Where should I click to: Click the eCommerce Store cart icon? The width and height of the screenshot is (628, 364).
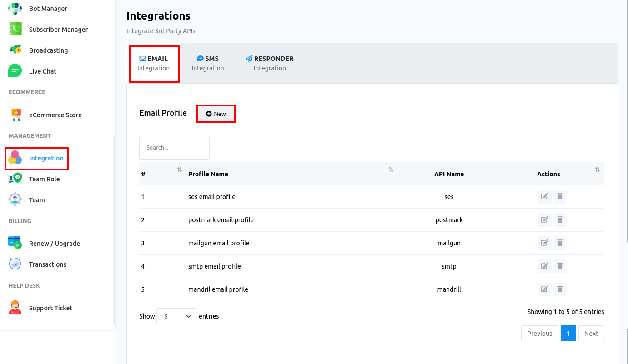[15, 115]
